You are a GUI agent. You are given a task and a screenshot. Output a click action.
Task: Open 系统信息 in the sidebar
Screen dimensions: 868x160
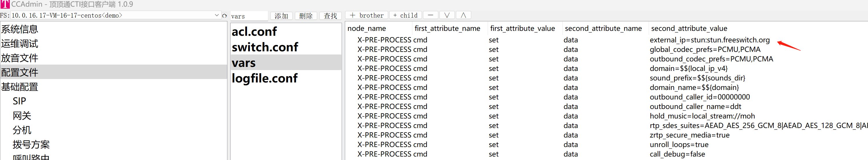pyautogui.click(x=114, y=29)
